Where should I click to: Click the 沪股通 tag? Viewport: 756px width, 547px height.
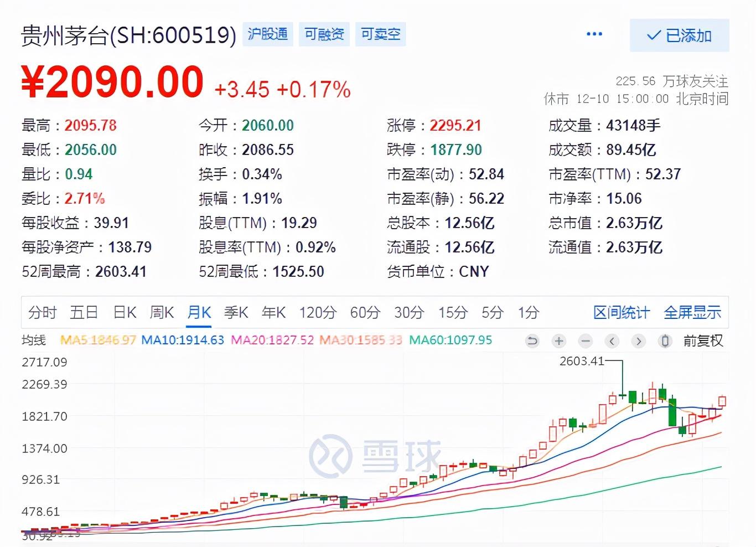(268, 34)
